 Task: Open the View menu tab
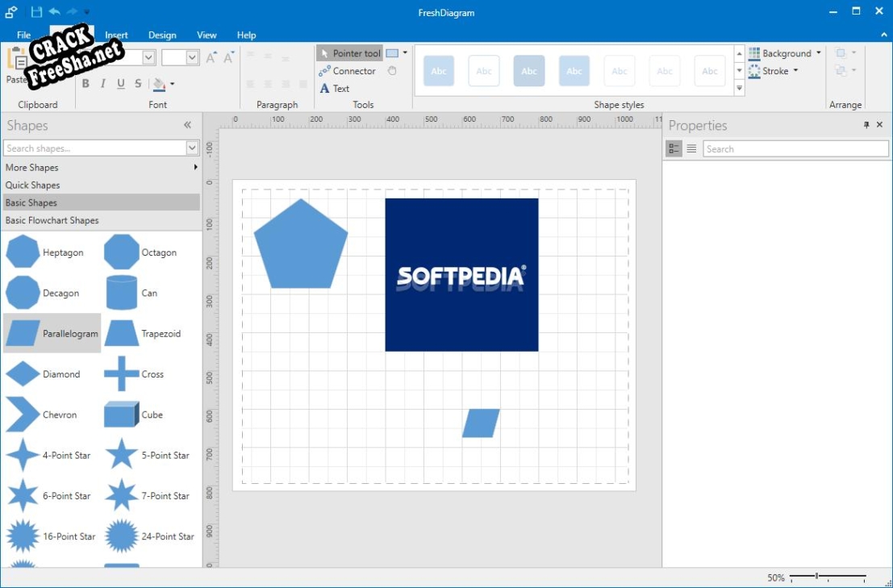207,35
